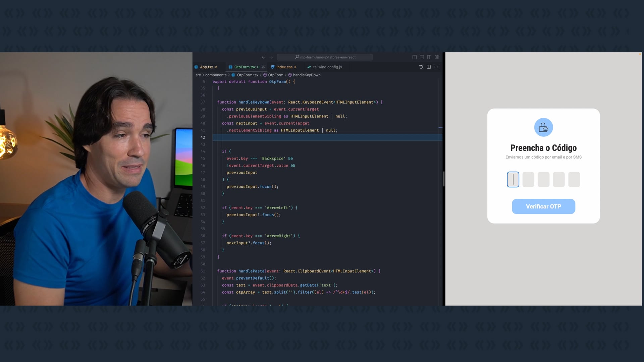Expand the handleKeyDown breadcrumb symbol

coord(307,75)
